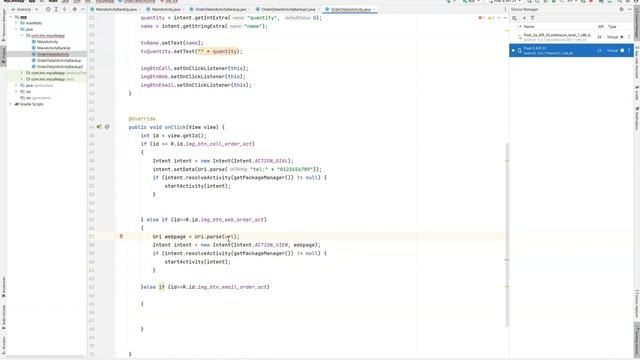Click the img_btn_email_order_act else-if line
Image resolution: width=640 pixels, height=360 pixels.
click(205, 287)
